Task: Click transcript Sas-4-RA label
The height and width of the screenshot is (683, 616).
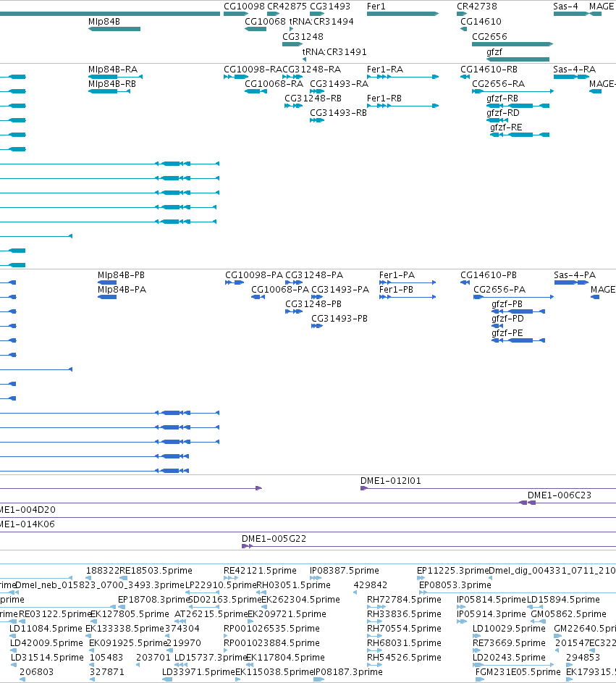Action: 574,70
